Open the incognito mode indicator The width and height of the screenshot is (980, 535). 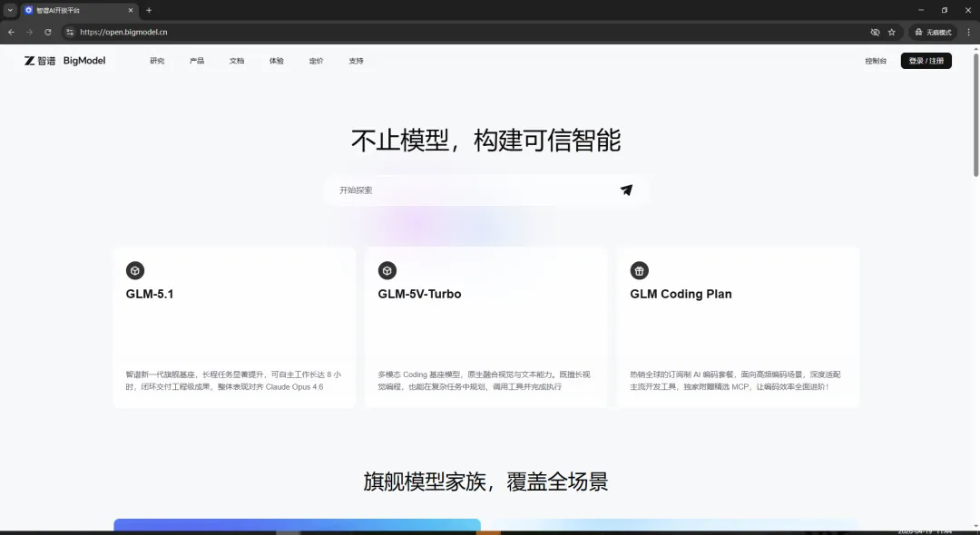point(933,32)
